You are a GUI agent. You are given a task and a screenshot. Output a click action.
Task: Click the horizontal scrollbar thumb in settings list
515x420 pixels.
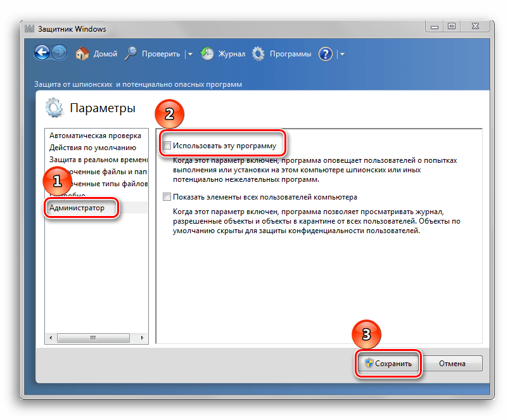[x=93, y=338]
